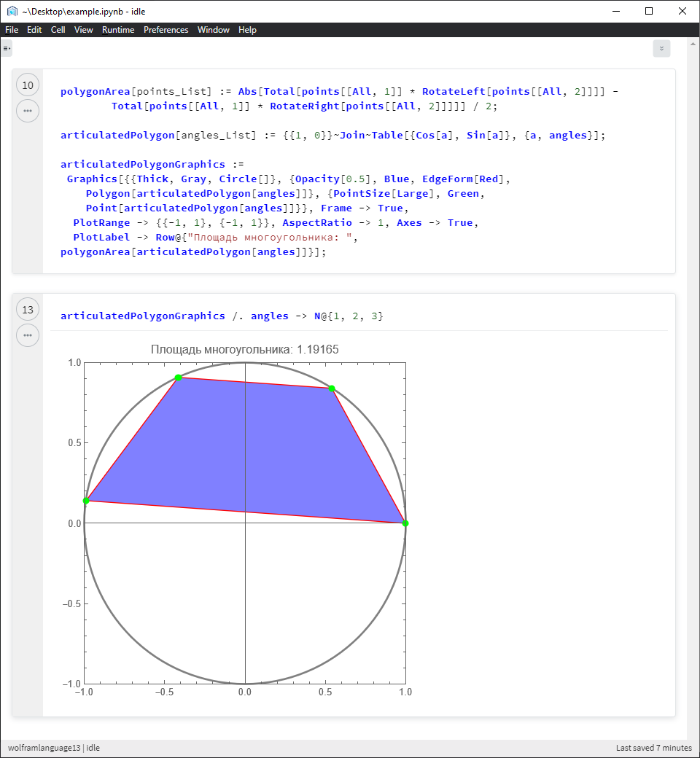Open the View menu
This screenshot has height=758, width=700.
(x=83, y=30)
